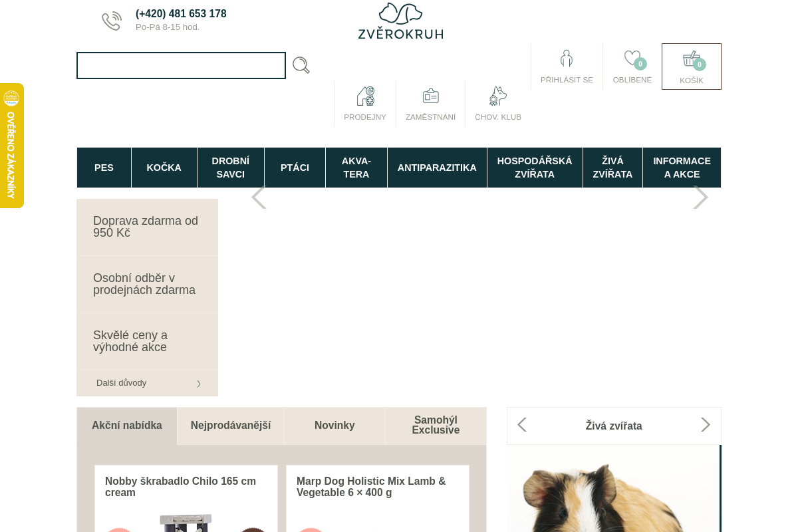
Task: Open Živá zvířata menu item
Action: coord(612,168)
